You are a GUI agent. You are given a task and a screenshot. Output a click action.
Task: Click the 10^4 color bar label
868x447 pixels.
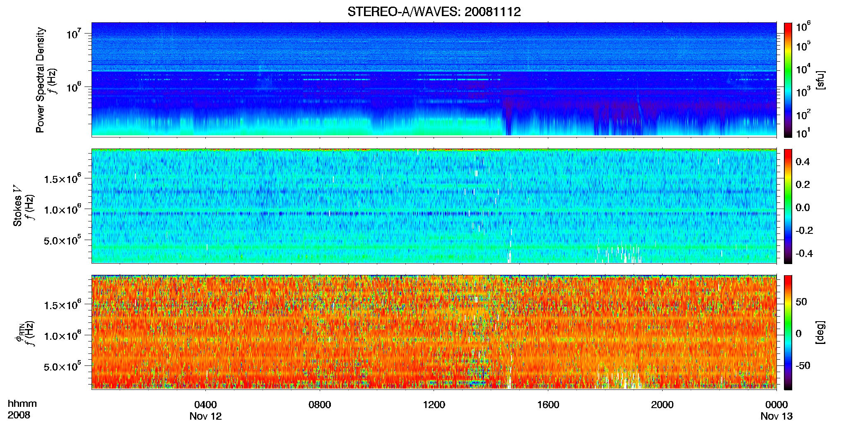click(x=803, y=69)
